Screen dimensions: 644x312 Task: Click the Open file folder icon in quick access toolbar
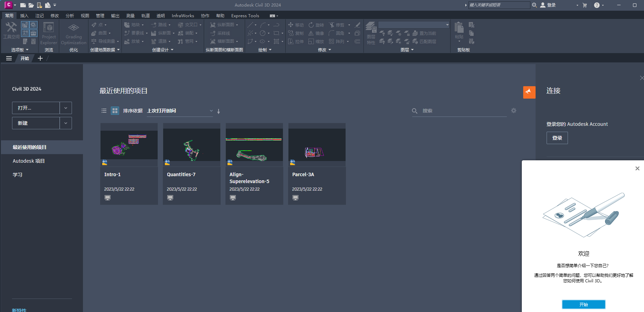pyautogui.click(x=31, y=5)
